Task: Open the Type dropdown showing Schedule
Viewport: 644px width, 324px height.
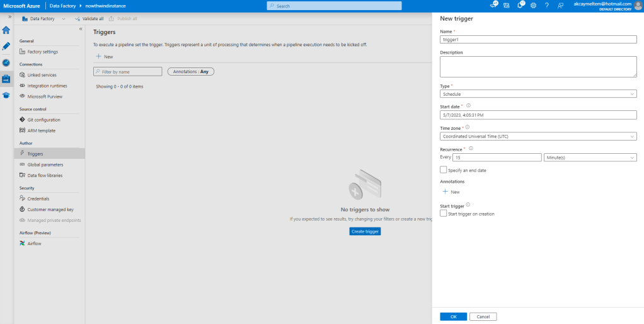Action: 538,94
